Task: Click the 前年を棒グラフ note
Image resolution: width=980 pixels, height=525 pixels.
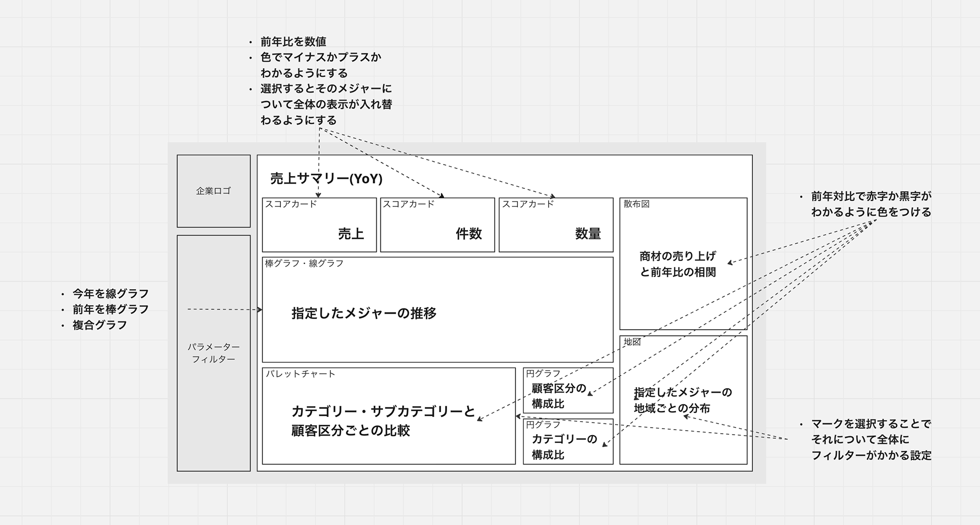Action: point(111,309)
